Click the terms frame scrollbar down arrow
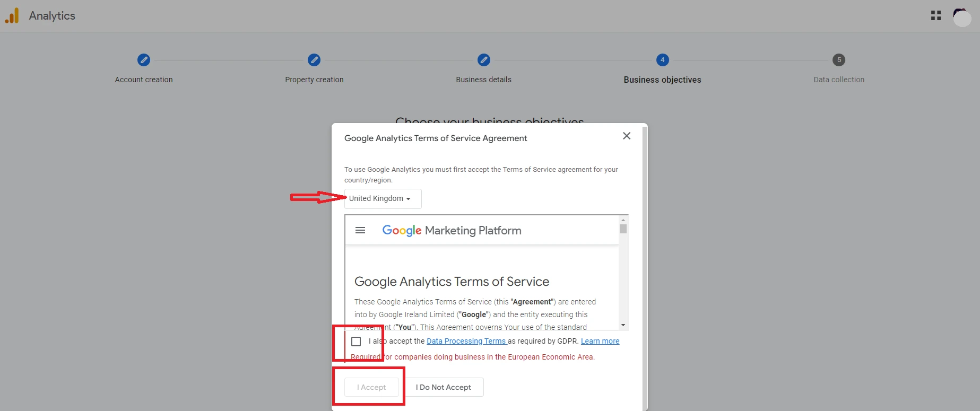Image resolution: width=980 pixels, height=411 pixels. click(623, 325)
